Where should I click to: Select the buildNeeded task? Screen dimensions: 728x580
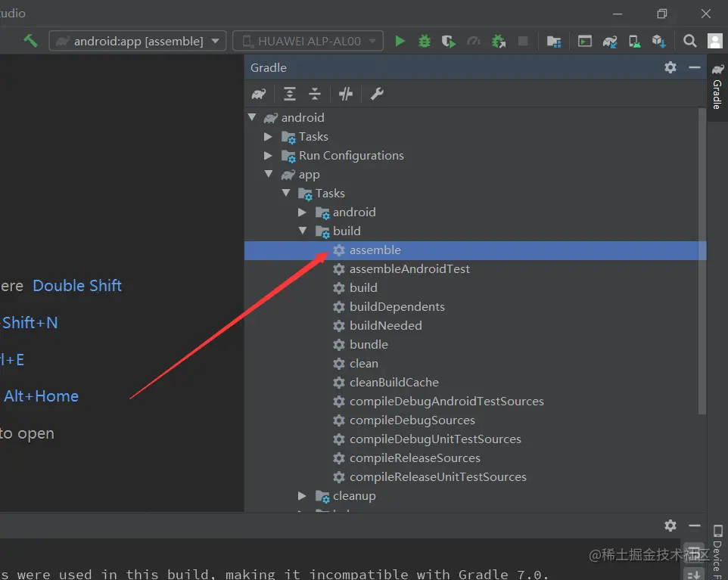coord(385,326)
